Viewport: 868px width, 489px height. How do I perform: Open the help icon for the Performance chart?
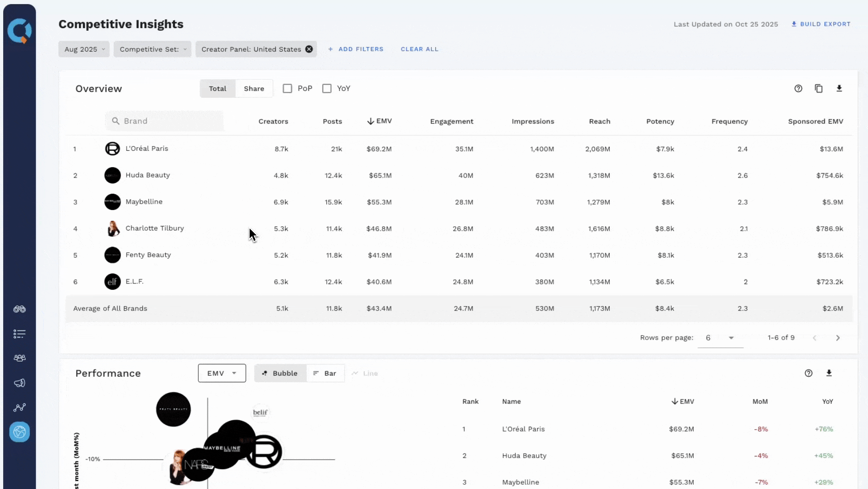[x=809, y=373]
